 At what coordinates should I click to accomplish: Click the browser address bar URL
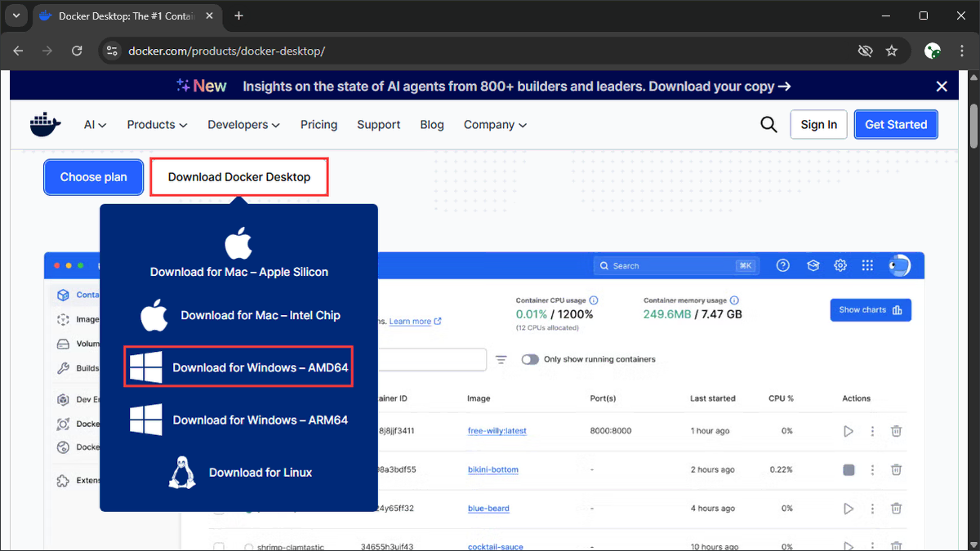pyautogui.click(x=227, y=51)
